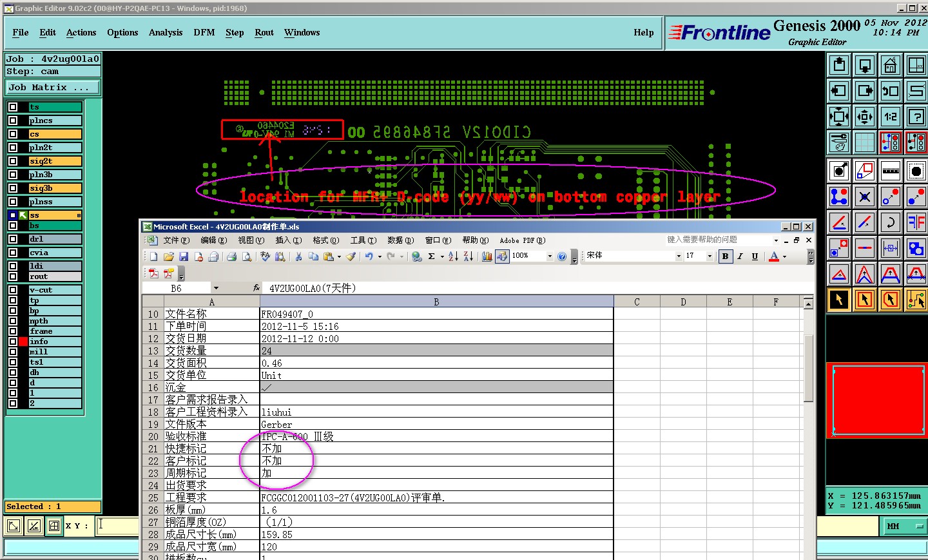Image resolution: width=928 pixels, height=560 pixels.
Task: Click the Job Matrix button
Action: (53, 87)
